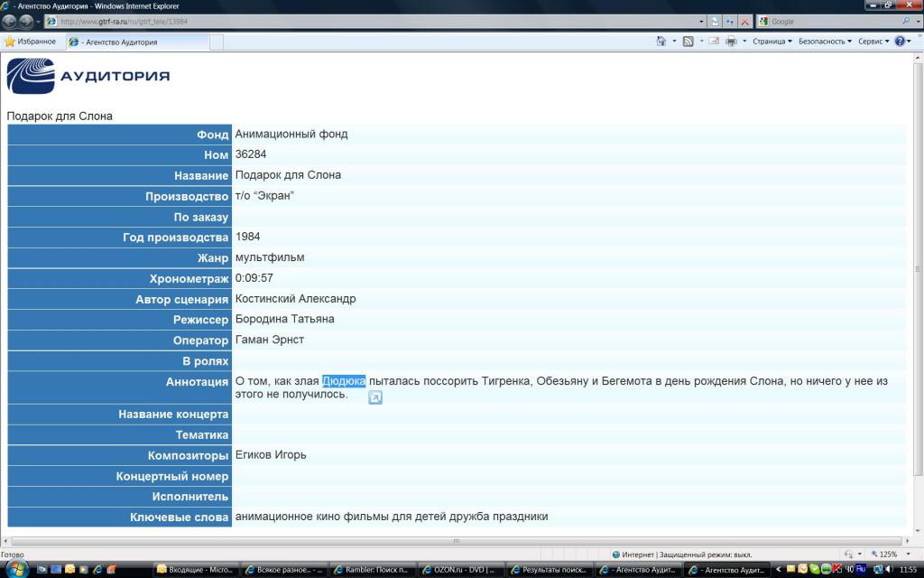The width and height of the screenshot is (924, 578).
Task: Click the Print icon in command bar
Action: coord(731,42)
